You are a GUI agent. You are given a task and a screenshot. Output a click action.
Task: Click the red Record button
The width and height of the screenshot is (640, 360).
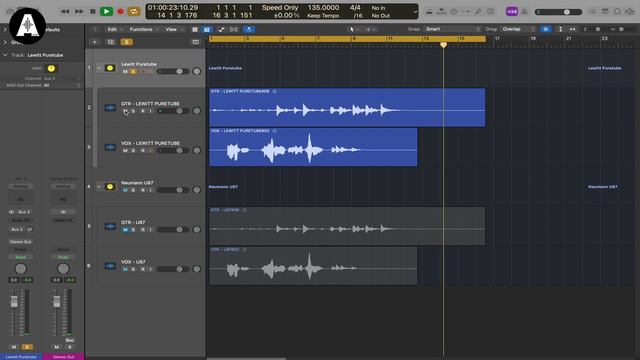pyautogui.click(x=120, y=11)
